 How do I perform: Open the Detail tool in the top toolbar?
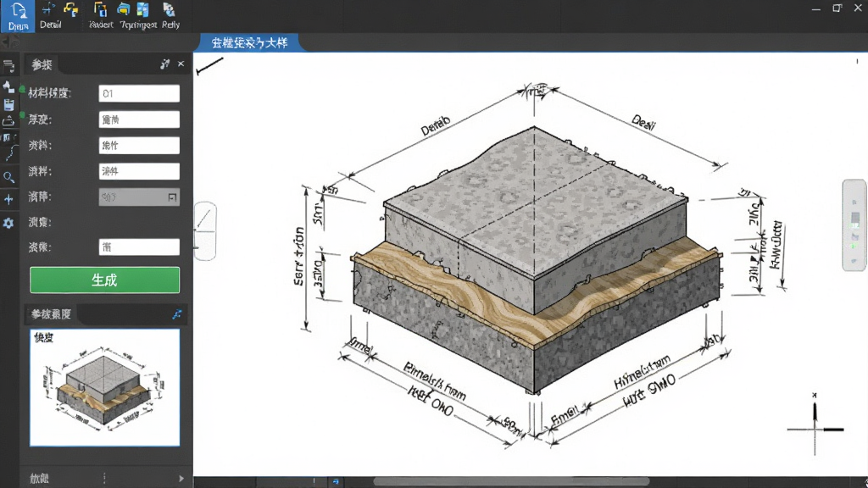[50, 15]
